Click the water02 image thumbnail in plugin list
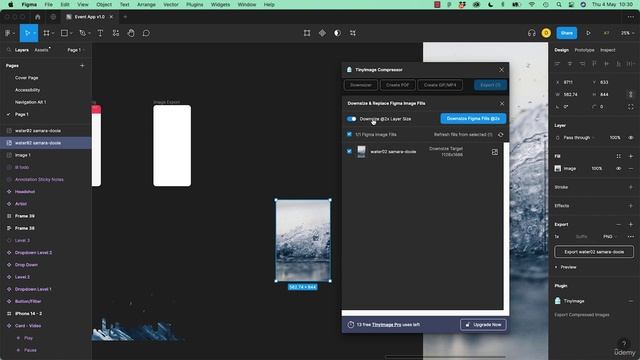Image resolution: width=640 pixels, height=360 pixels. point(361,151)
